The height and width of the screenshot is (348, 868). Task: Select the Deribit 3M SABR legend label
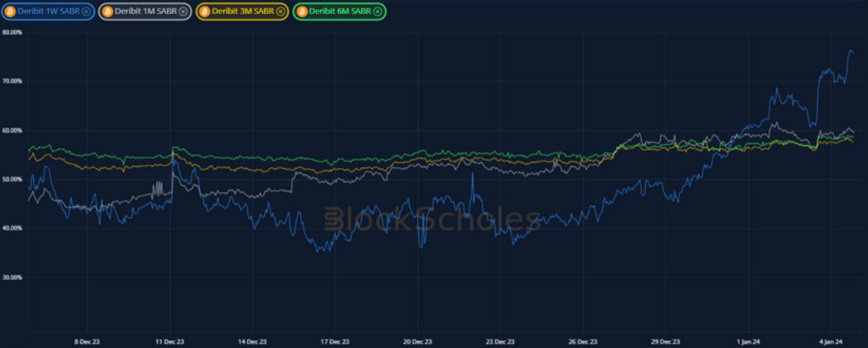click(x=242, y=12)
